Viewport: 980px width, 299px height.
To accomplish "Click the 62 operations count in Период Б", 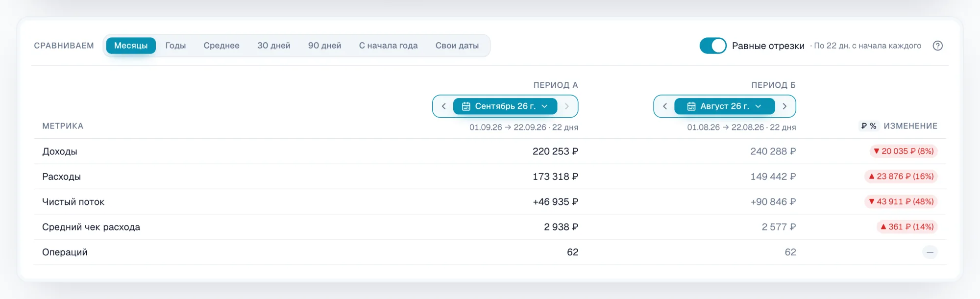I will tap(790, 252).
